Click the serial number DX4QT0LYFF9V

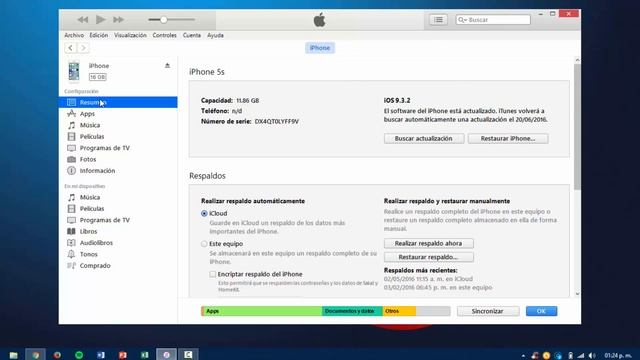pyautogui.click(x=277, y=122)
